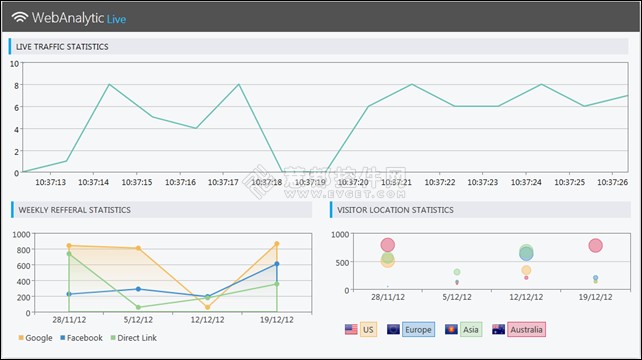Select the Visitor Location Statistics header
Screen dimensions: 642x360
tap(480, 210)
